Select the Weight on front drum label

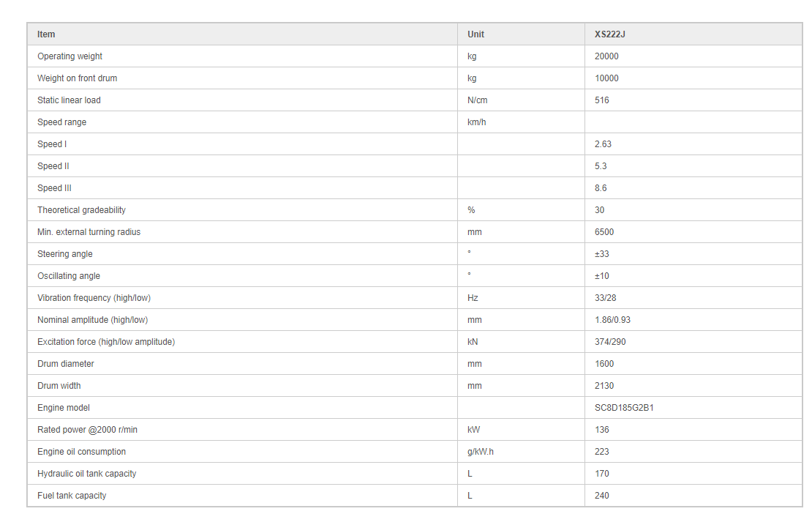(x=77, y=78)
